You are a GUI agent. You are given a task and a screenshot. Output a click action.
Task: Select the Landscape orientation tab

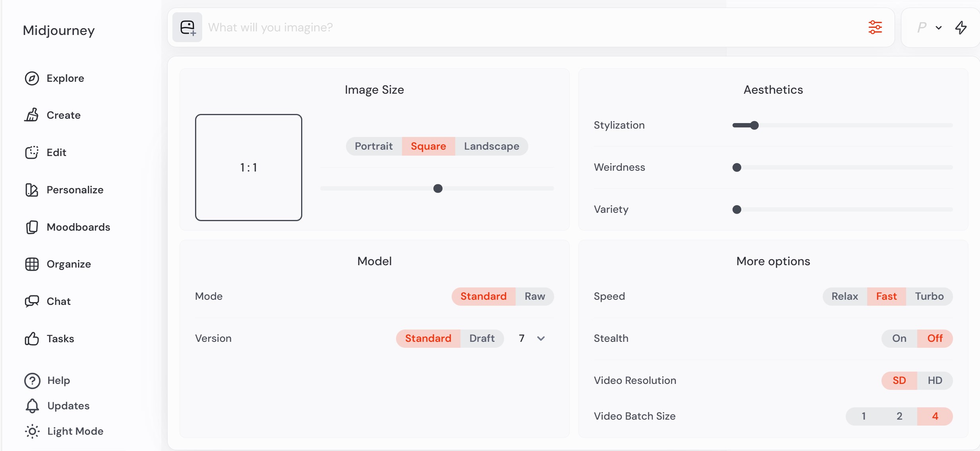[491, 146]
